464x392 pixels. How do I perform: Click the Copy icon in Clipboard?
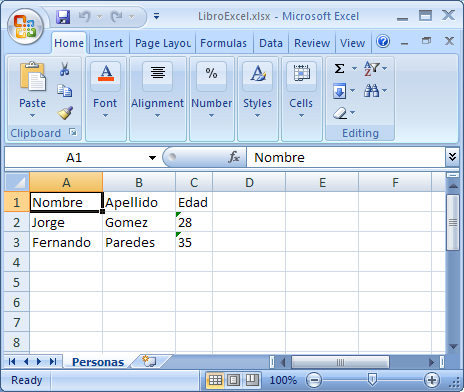[x=65, y=91]
